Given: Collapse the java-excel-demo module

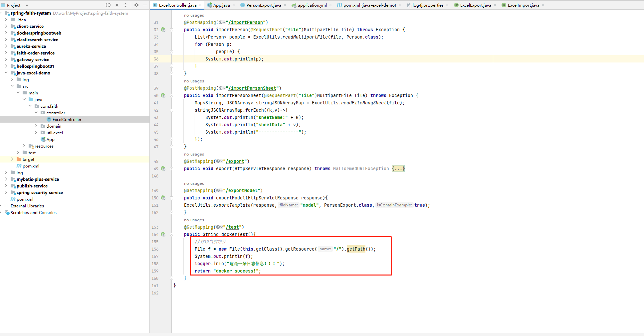Looking at the screenshot, I should click(6, 73).
